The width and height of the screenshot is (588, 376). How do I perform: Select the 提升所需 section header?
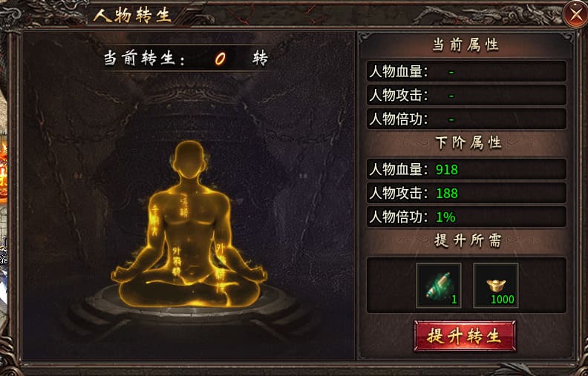pyautogui.click(x=468, y=240)
